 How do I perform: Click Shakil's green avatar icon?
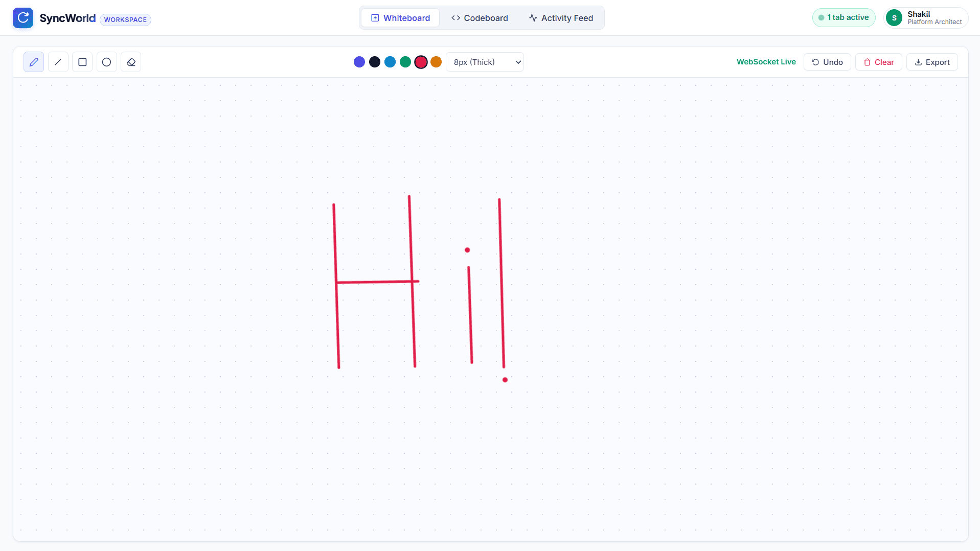pyautogui.click(x=894, y=18)
